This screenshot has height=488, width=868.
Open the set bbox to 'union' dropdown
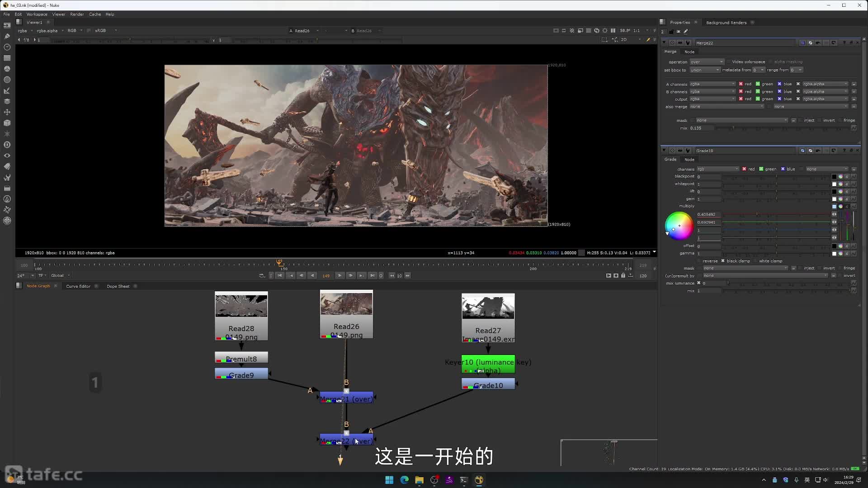click(x=705, y=70)
